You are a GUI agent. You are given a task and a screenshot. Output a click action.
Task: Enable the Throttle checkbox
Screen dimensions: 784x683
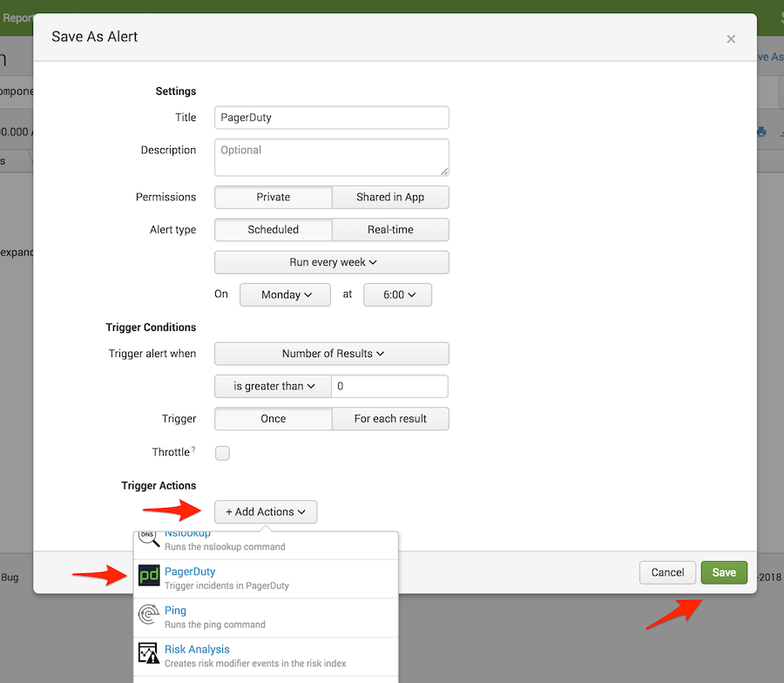tap(222, 453)
